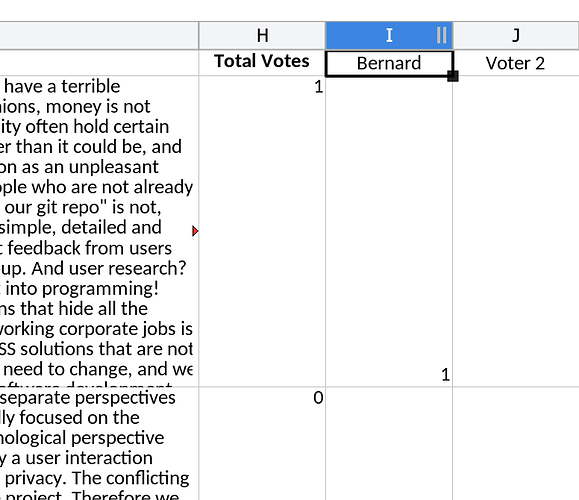579x500 pixels.
Task: Select the Total Votes cell showing 0
Action: click(262, 444)
